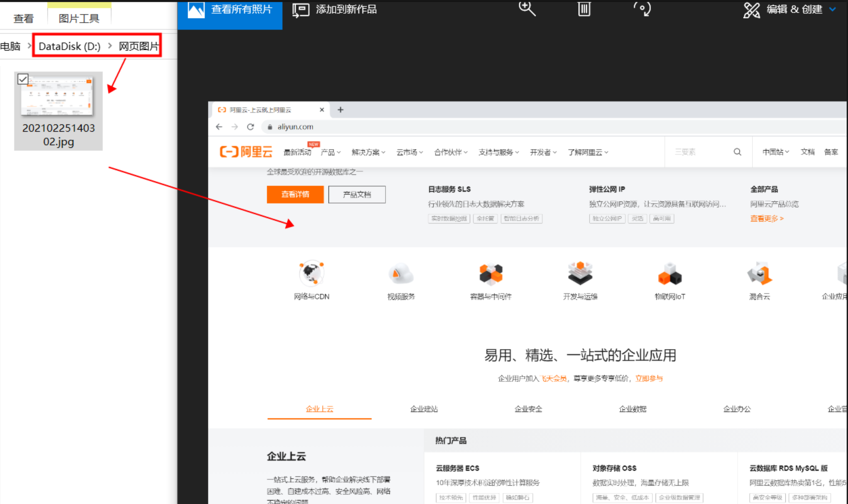Screen dimensions: 848x504
Task: Expand the chevron between 电脑 and DataDisk
Action: click(30, 47)
